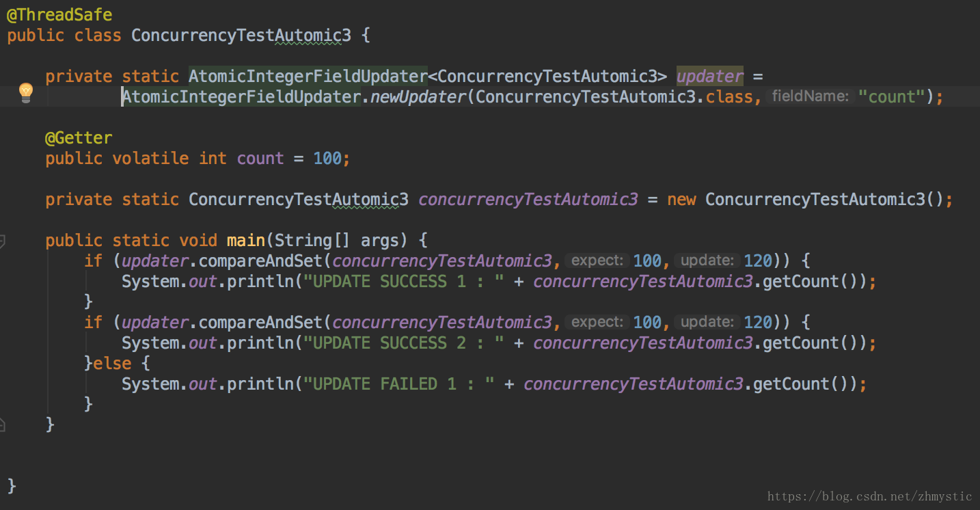Collapse the main method using its gutter fold marker
The height and width of the screenshot is (510, 980).
2,241
